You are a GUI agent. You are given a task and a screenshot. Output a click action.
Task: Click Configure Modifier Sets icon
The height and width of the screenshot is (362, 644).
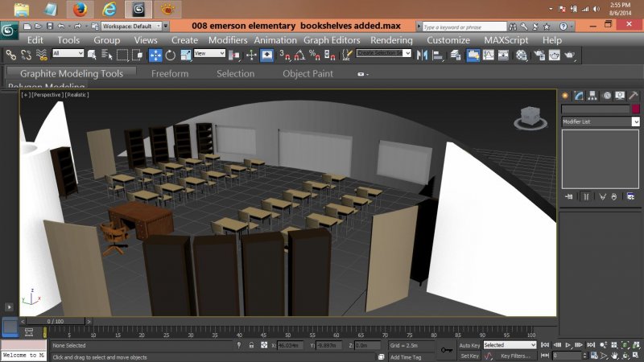(x=630, y=195)
